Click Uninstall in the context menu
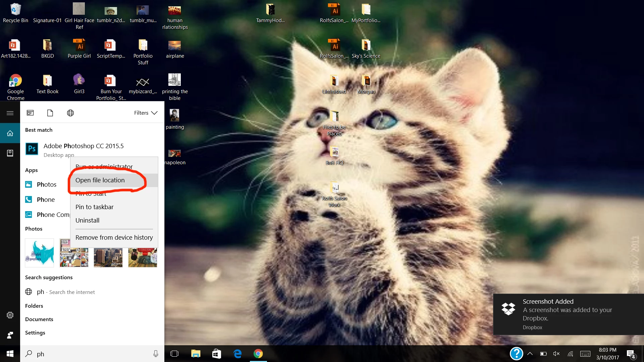The width and height of the screenshot is (644, 362). pos(88,221)
